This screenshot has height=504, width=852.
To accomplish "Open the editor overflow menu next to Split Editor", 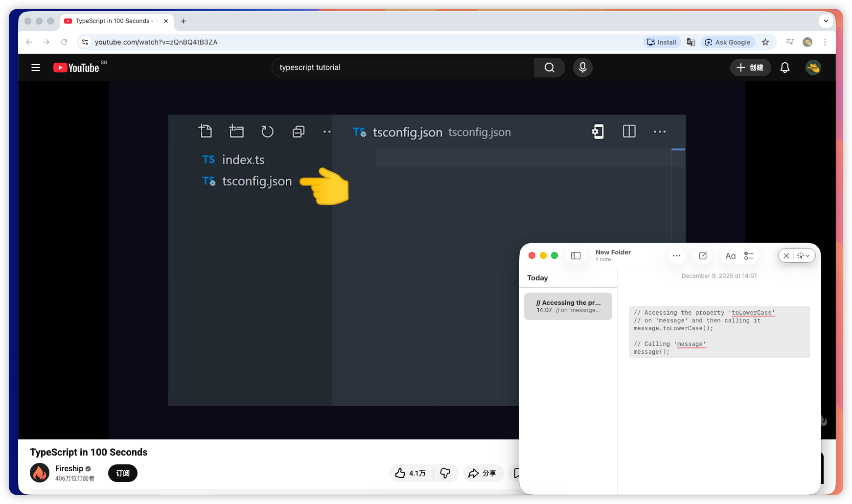I will [659, 131].
